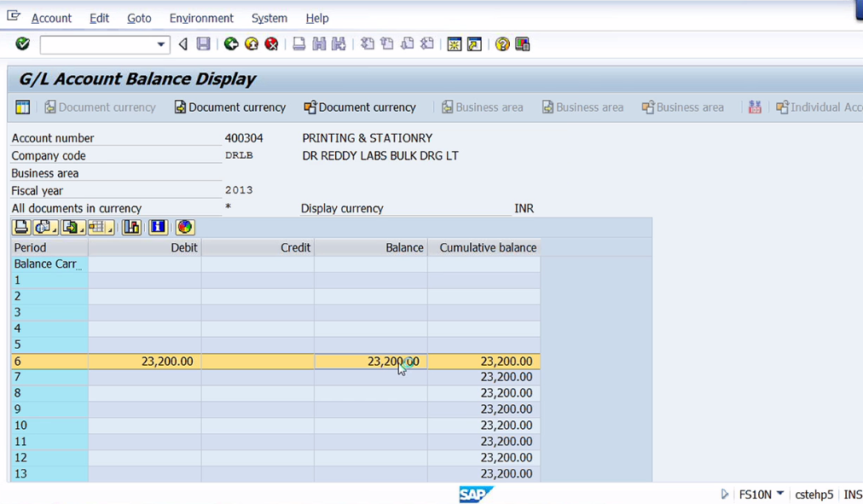Select the Balance Carr... row label

49,264
